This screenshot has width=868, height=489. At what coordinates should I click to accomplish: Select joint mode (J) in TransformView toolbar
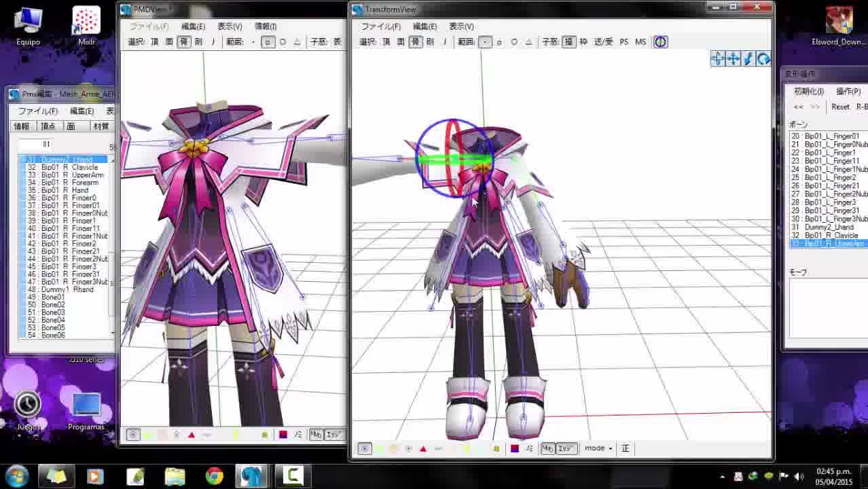[445, 42]
